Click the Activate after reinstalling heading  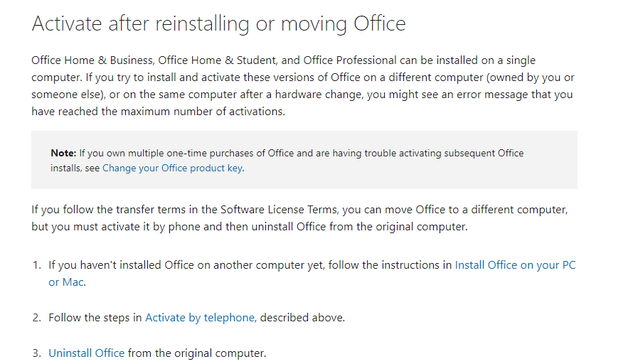tap(218, 23)
